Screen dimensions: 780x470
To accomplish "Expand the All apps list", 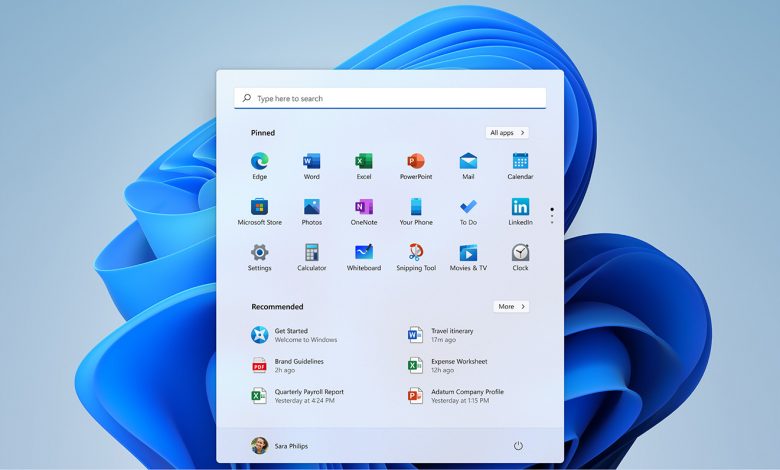I will point(507,133).
